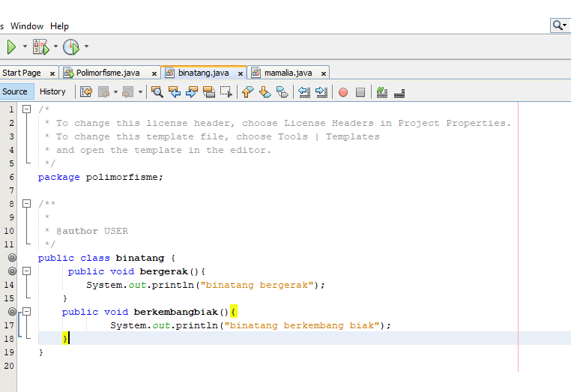The image size is (571, 392).
Task: Toggle the Rectangular Selection icon
Action: [x=226, y=92]
